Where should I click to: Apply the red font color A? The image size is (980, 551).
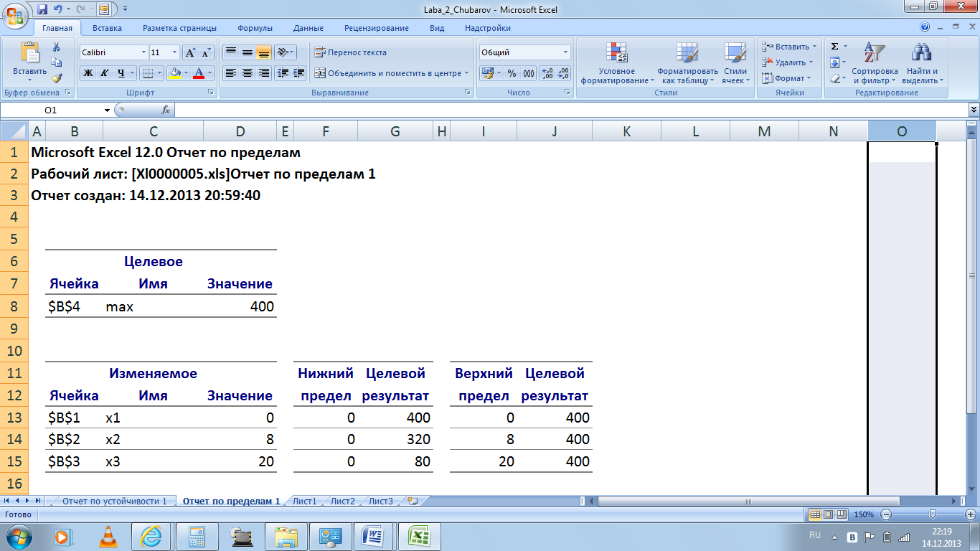coord(199,73)
